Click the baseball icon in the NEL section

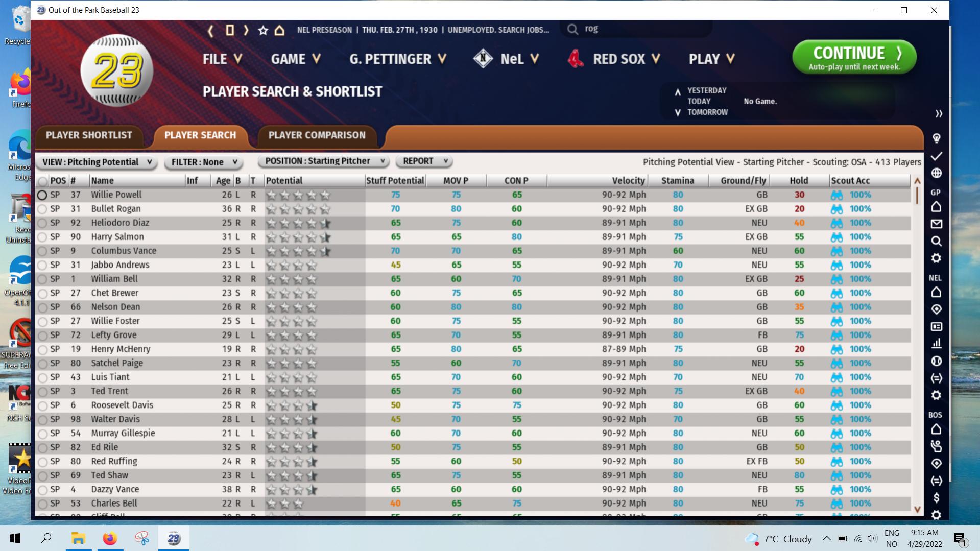[x=937, y=361]
